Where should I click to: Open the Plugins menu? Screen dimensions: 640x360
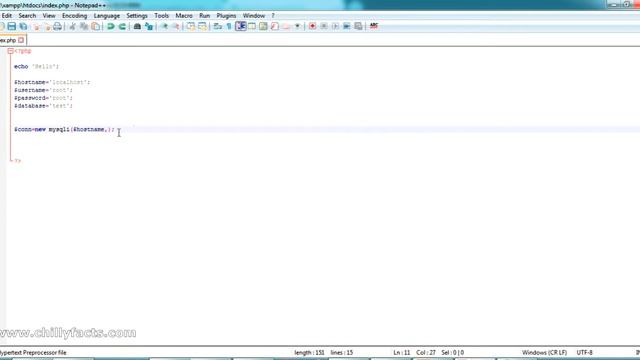(x=226, y=16)
